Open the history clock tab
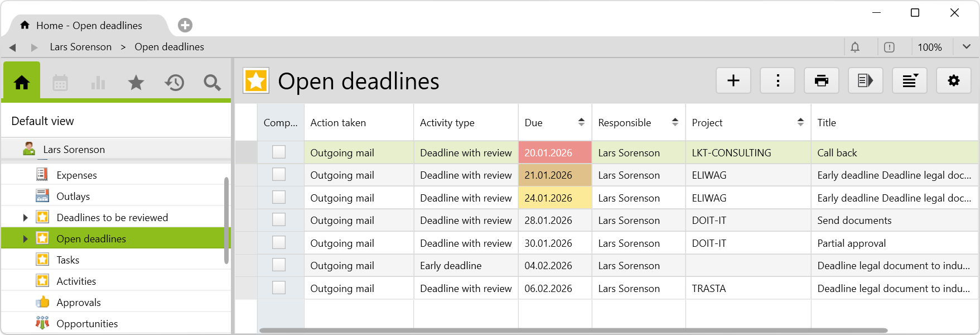 [x=175, y=83]
